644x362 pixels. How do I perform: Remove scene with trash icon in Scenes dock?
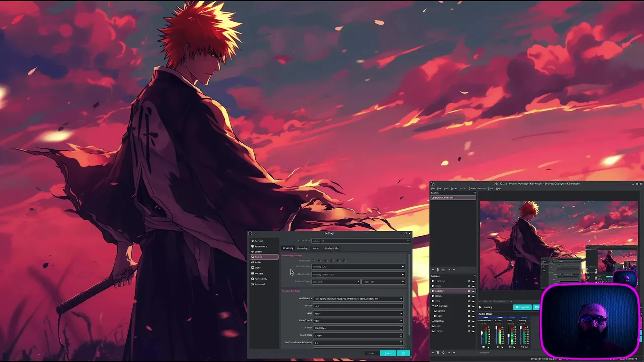(x=438, y=270)
